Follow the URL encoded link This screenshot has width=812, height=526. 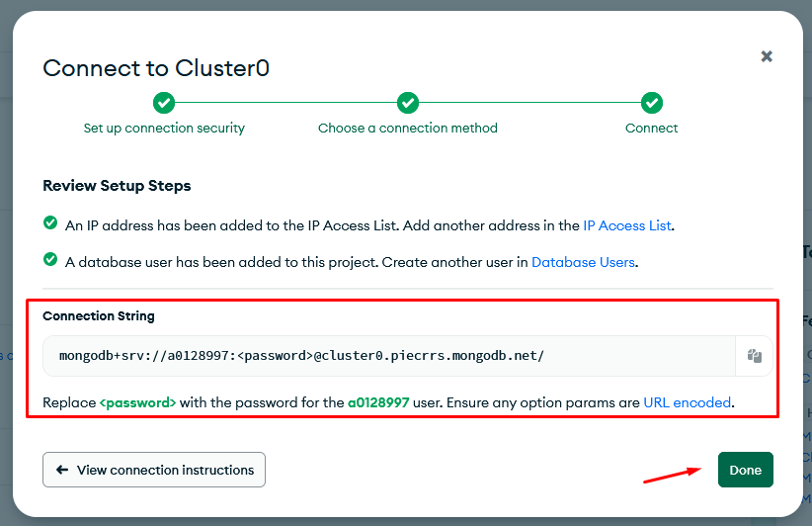pos(688,402)
